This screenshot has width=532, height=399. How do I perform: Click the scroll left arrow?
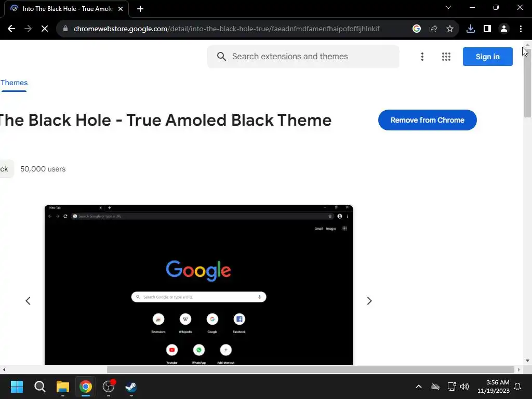tap(4, 369)
